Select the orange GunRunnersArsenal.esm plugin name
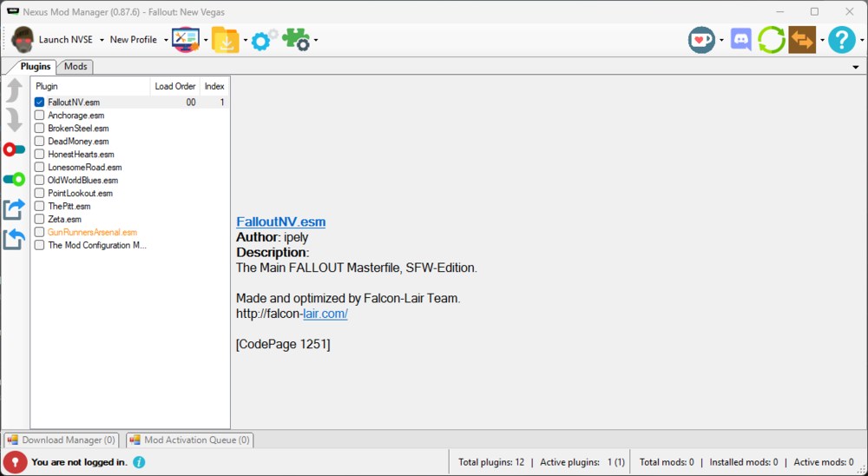Screen dimensions: 868x476 93,232
